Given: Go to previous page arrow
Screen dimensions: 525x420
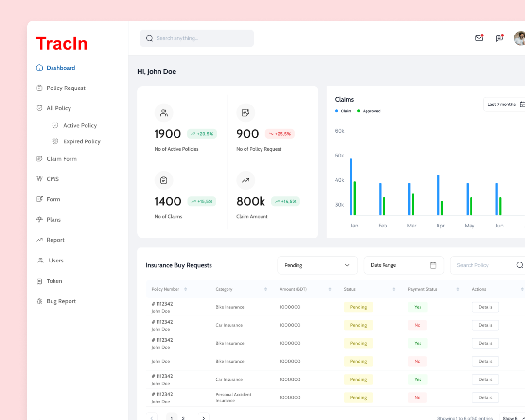Looking at the screenshot, I should click(x=152, y=417).
